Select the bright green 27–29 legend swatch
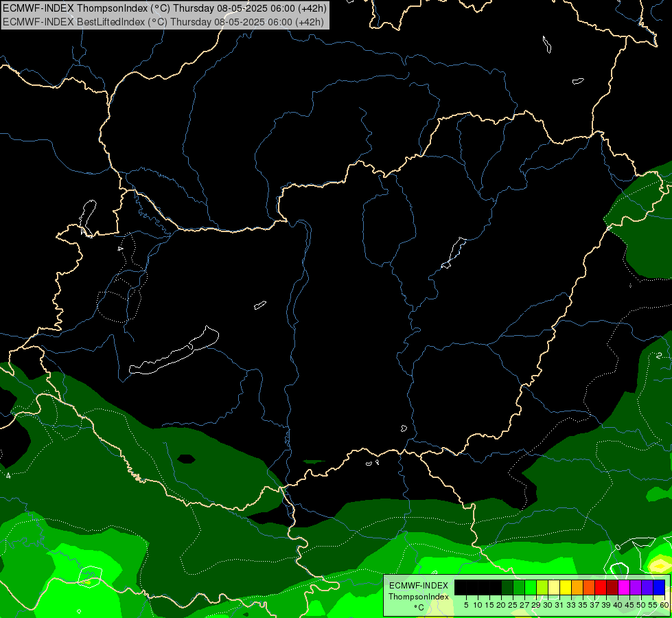This screenshot has width=672, height=618. pyautogui.click(x=531, y=587)
